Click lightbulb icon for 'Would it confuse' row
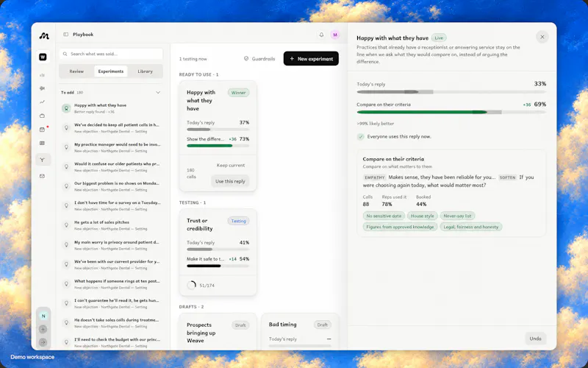The height and width of the screenshot is (368, 588). click(66, 167)
